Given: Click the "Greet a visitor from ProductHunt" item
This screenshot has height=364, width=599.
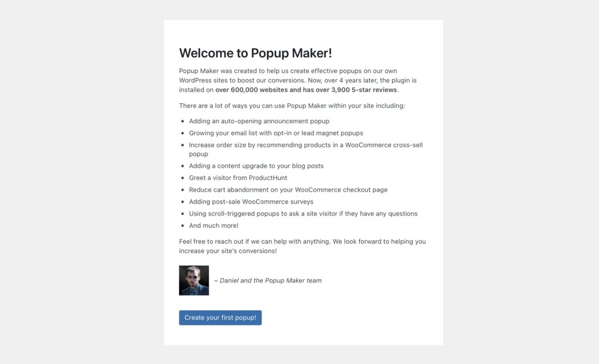Looking at the screenshot, I should point(237,178).
